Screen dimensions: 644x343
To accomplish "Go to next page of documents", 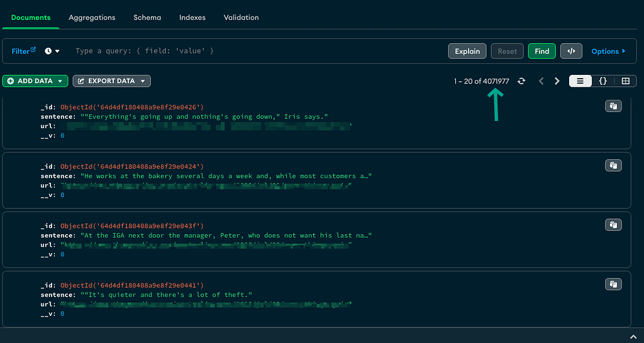I will pyautogui.click(x=557, y=81).
